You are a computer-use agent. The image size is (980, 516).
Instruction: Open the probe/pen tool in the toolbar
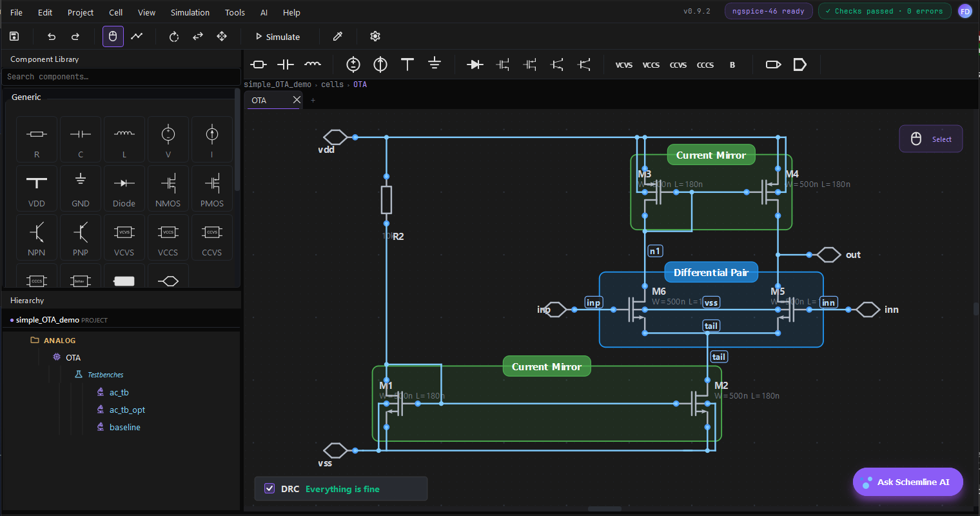pyautogui.click(x=337, y=37)
